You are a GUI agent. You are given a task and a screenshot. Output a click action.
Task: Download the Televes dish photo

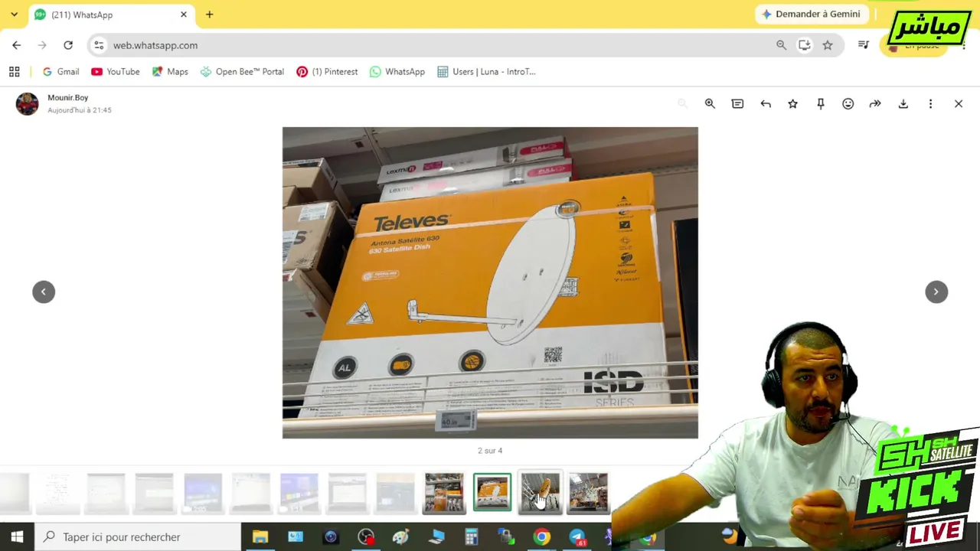pos(903,104)
